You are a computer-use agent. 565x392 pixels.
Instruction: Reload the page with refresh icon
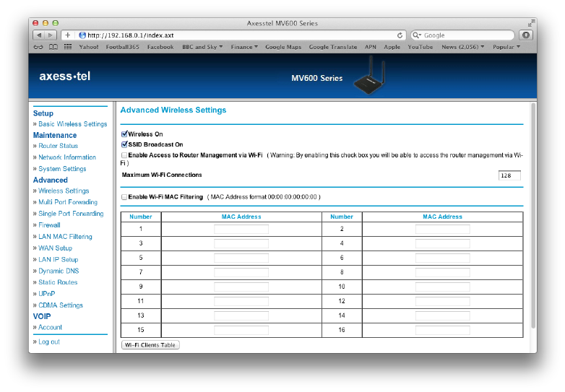(400, 35)
